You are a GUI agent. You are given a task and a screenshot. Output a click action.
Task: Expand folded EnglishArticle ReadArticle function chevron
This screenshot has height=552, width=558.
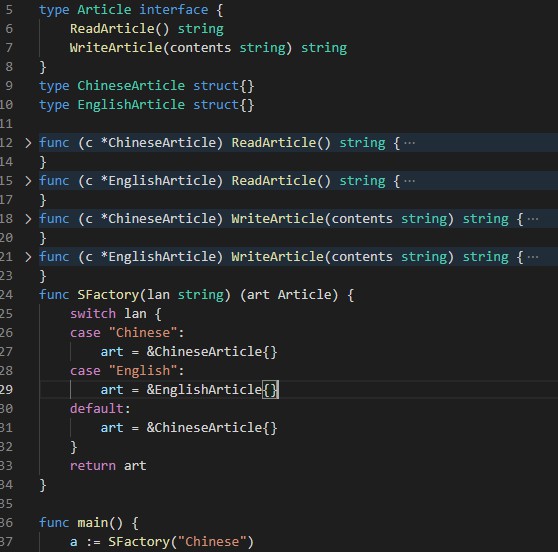pyautogui.click(x=28, y=181)
